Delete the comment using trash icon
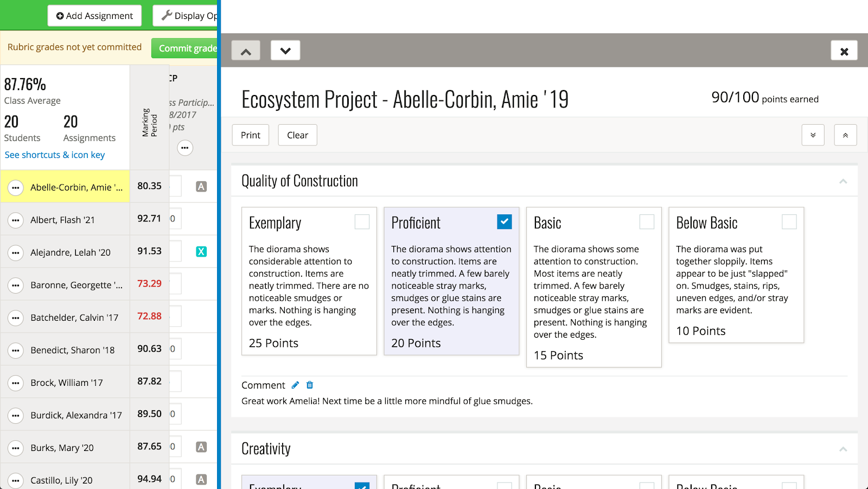Image resolution: width=868 pixels, height=489 pixels. tap(310, 385)
